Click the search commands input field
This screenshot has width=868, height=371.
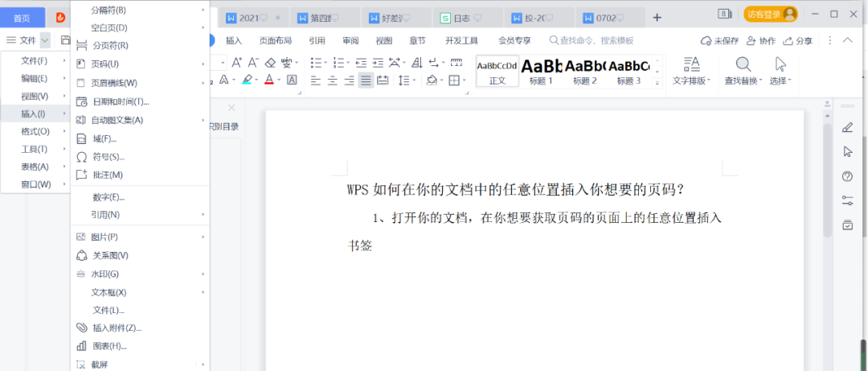point(592,40)
